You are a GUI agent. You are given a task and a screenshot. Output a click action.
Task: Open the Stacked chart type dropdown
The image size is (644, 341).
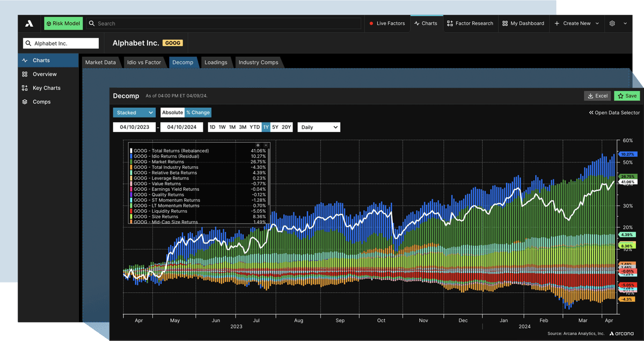134,113
